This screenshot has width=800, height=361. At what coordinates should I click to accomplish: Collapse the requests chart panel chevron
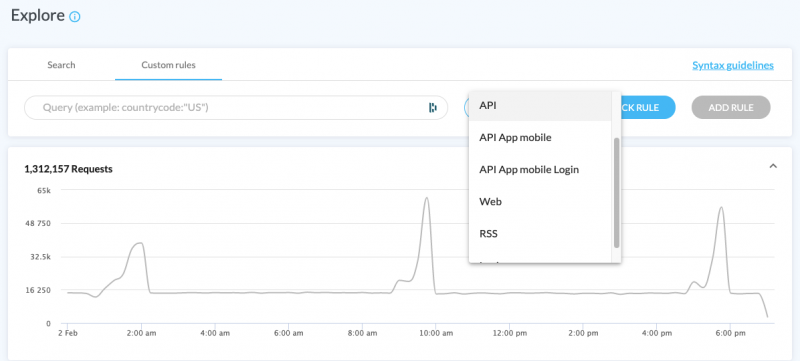pos(773,166)
